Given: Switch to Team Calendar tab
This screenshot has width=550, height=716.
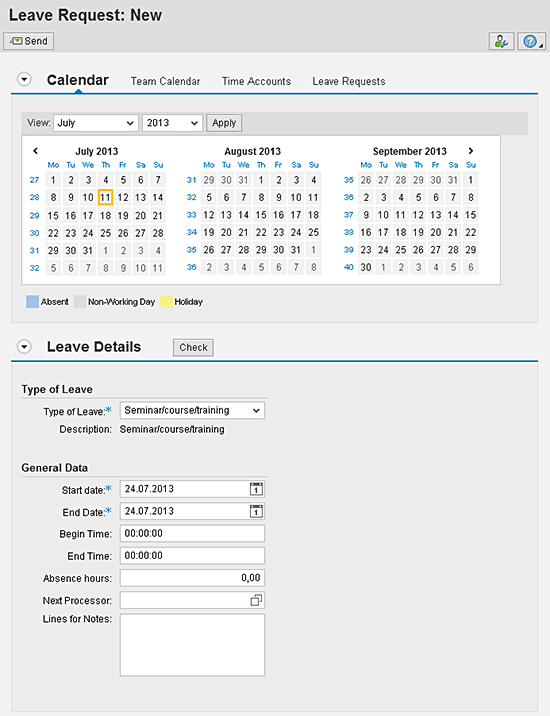Looking at the screenshot, I should tap(165, 81).
